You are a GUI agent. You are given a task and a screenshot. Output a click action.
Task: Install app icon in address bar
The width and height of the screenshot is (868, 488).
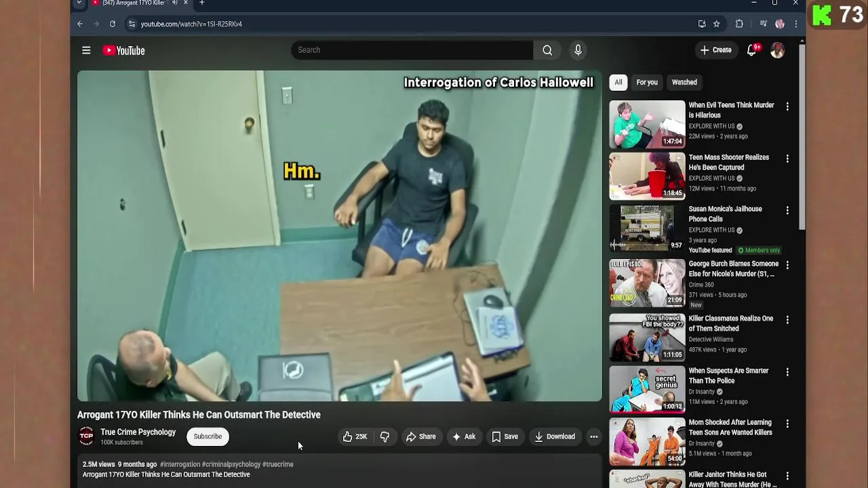click(x=702, y=24)
